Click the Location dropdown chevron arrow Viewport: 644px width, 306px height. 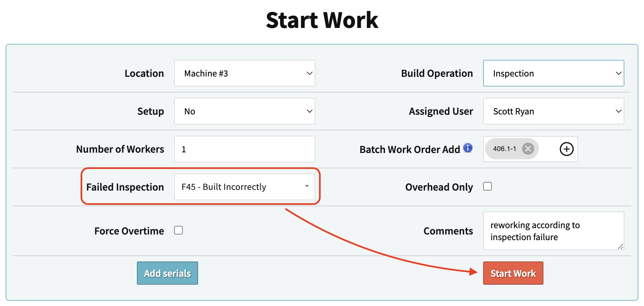[309, 73]
